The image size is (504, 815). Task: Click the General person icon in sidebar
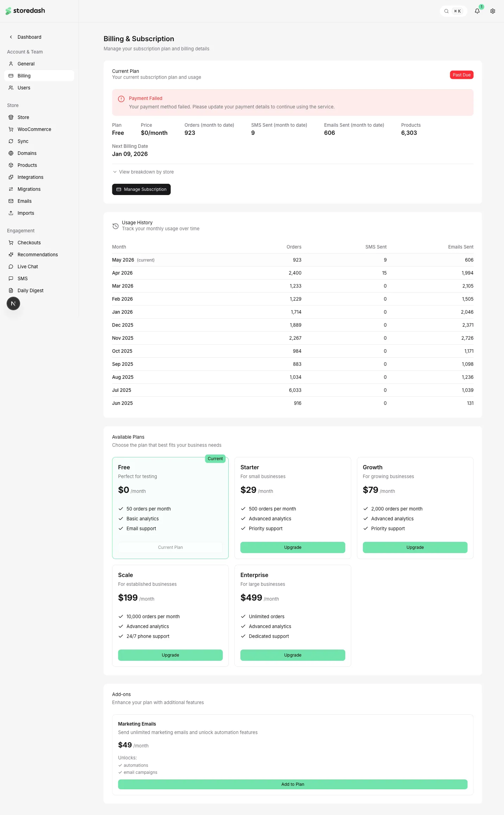(11, 64)
